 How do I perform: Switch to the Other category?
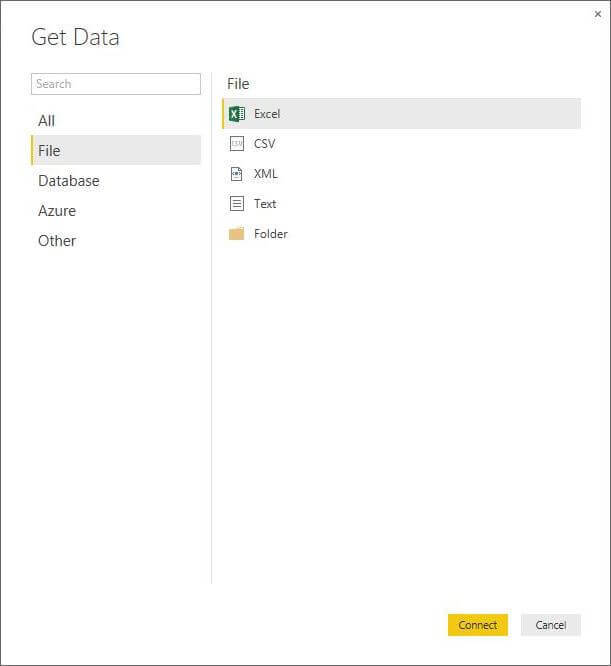pos(57,241)
